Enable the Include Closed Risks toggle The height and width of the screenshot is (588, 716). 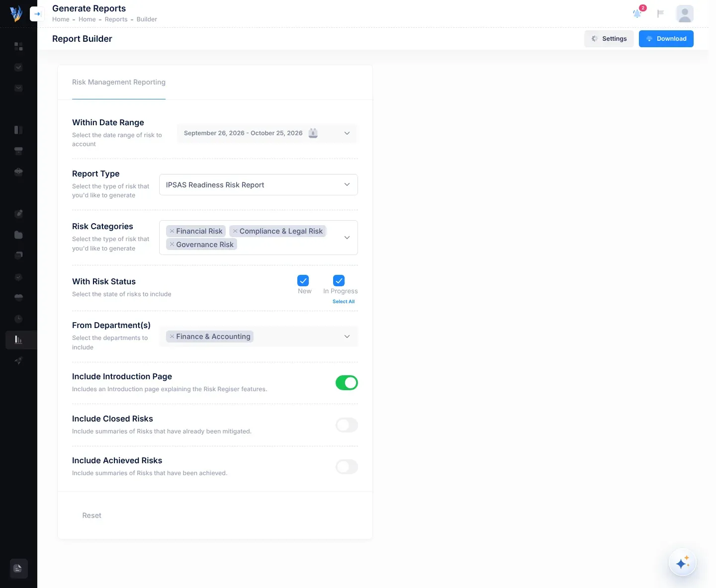pos(347,425)
